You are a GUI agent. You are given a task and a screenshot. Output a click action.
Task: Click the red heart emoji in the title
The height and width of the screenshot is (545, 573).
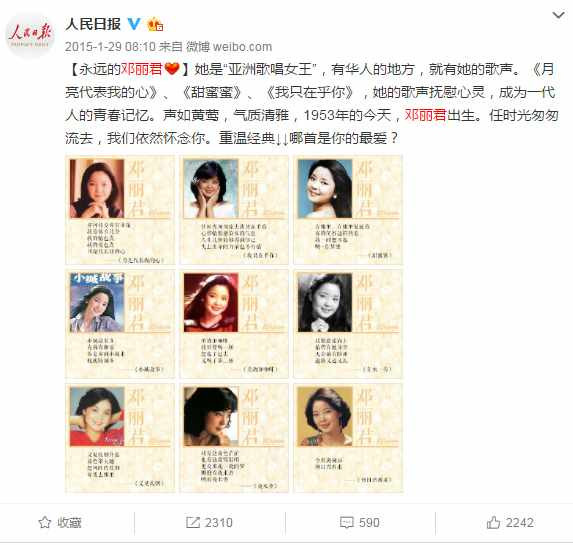[172, 69]
